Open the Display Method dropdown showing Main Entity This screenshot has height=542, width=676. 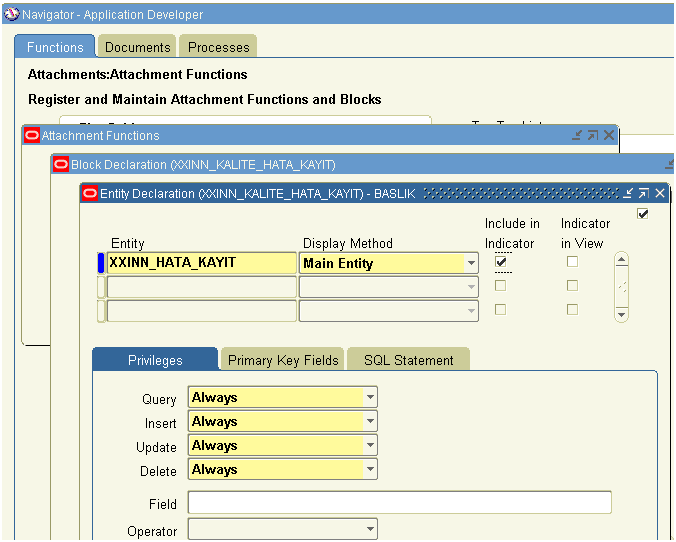click(471, 263)
